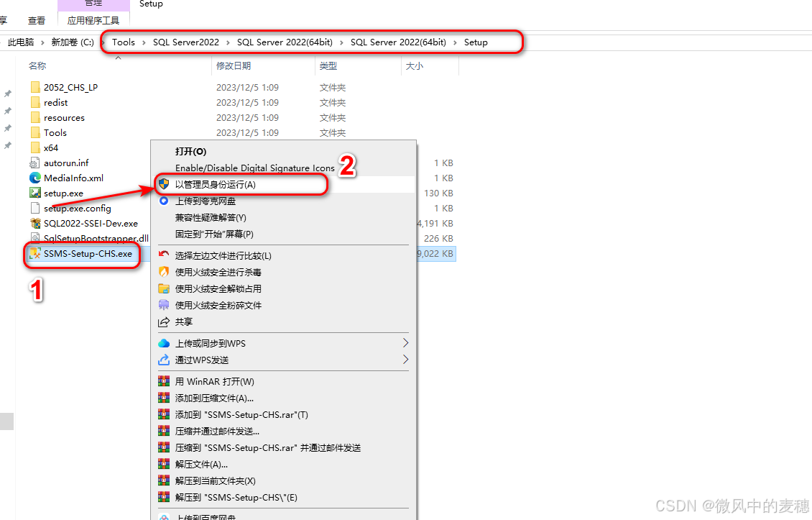Sort by 修改日期 column header
Image resolution: width=812 pixels, height=520 pixels.
coord(234,66)
